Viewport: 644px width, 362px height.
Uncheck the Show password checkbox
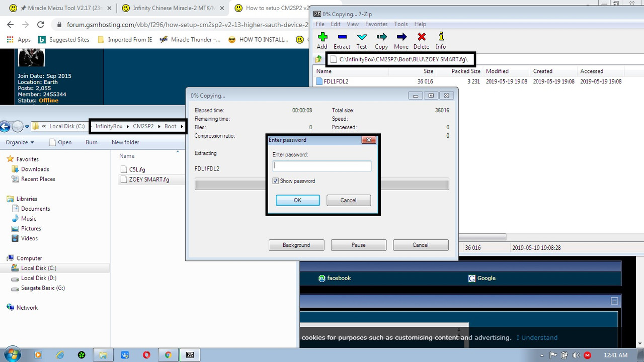(x=275, y=180)
